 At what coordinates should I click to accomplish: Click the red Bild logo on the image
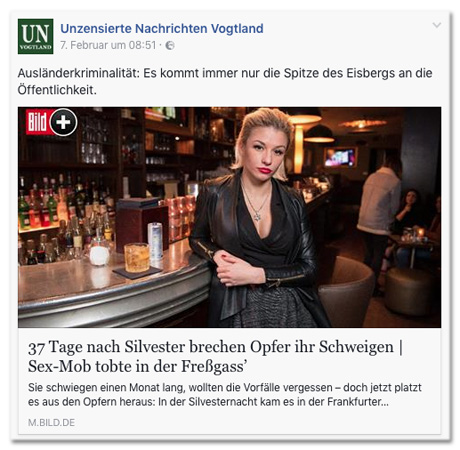38,122
